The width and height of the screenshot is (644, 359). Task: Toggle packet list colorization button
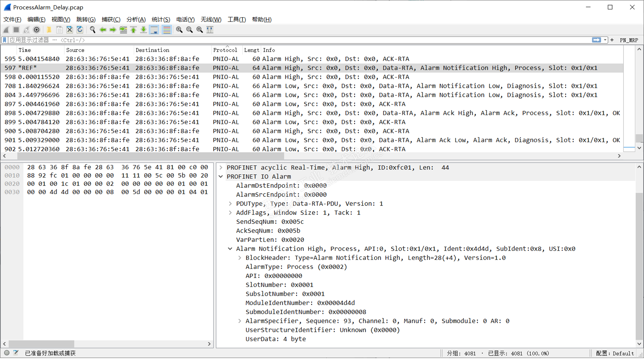click(x=167, y=30)
